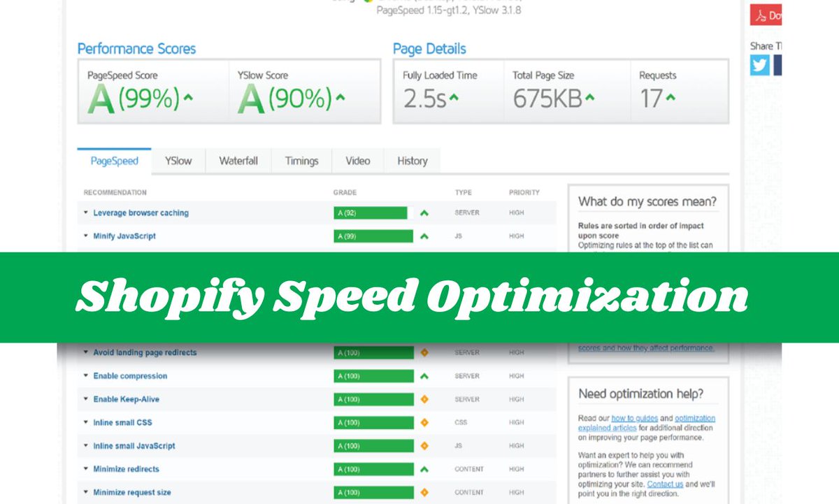Expand Minimize request size arrow

[x=85, y=493]
